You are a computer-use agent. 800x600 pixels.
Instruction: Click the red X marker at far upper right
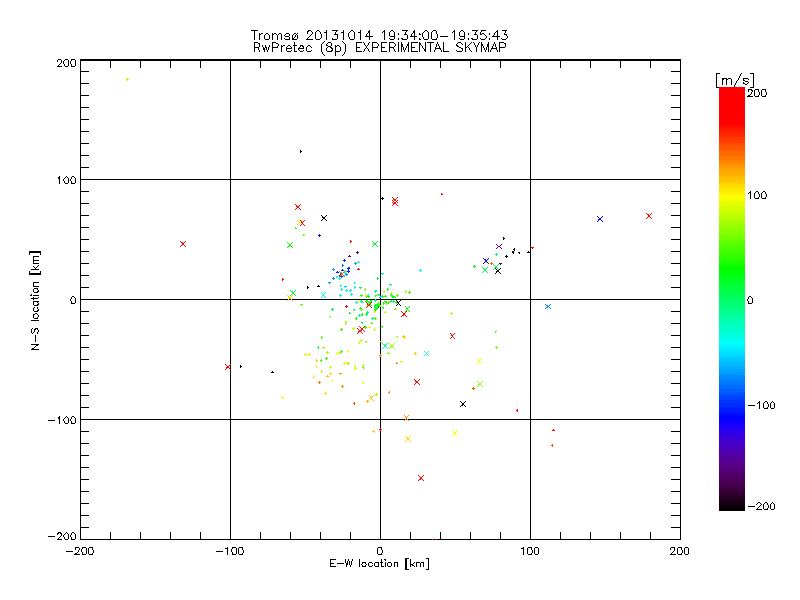coord(648,216)
